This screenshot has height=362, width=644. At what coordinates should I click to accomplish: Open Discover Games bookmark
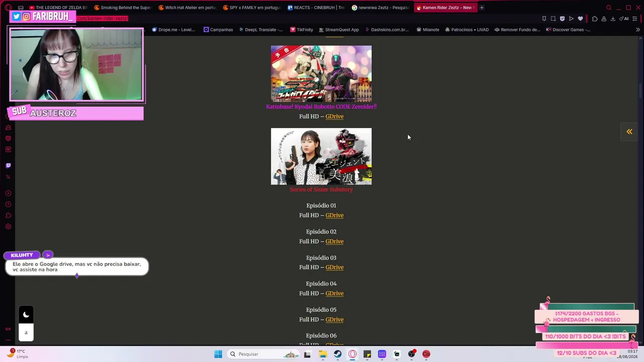click(568, 30)
